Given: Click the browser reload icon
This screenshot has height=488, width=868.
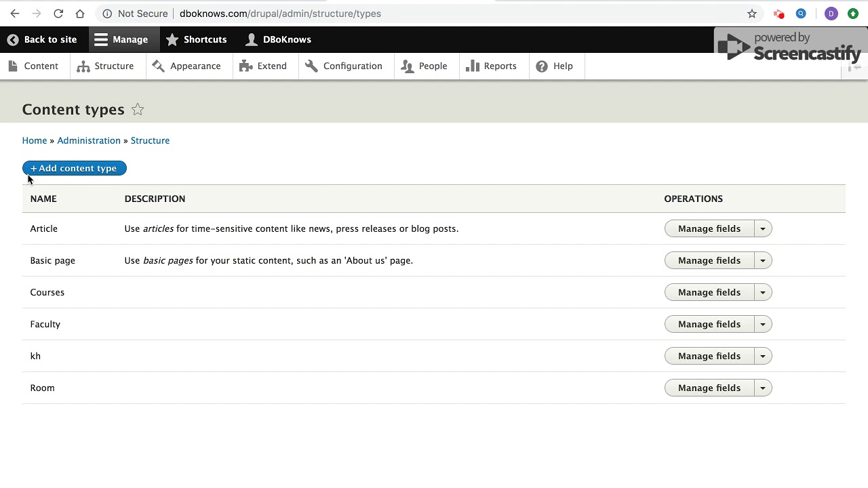Looking at the screenshot, I should pyautogui.click(x=58, y=14).
